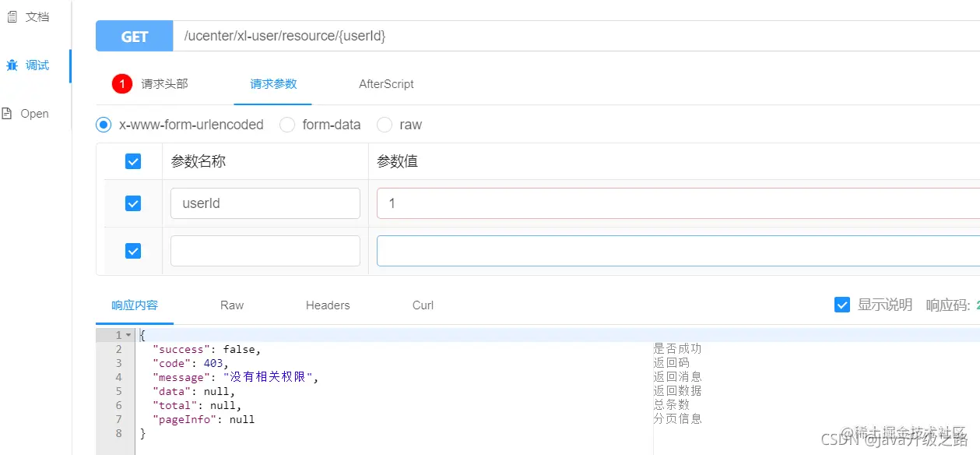Open the 文档 sidebar item
980x455 pixels.
pos(37,16)
